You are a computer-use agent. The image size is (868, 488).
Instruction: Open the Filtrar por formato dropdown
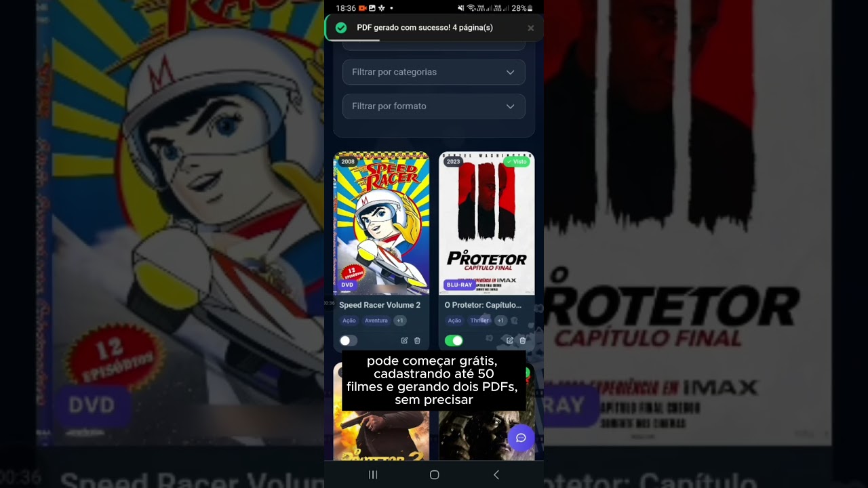434,106
